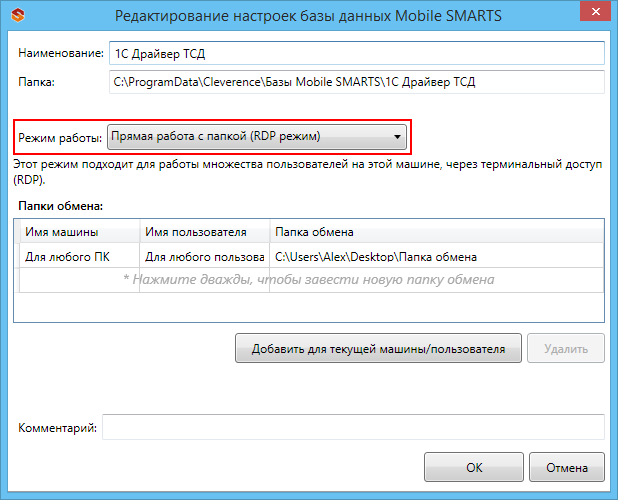618x500 pixels.
Task: Confirm with the OK button
Action: [474, 467]
